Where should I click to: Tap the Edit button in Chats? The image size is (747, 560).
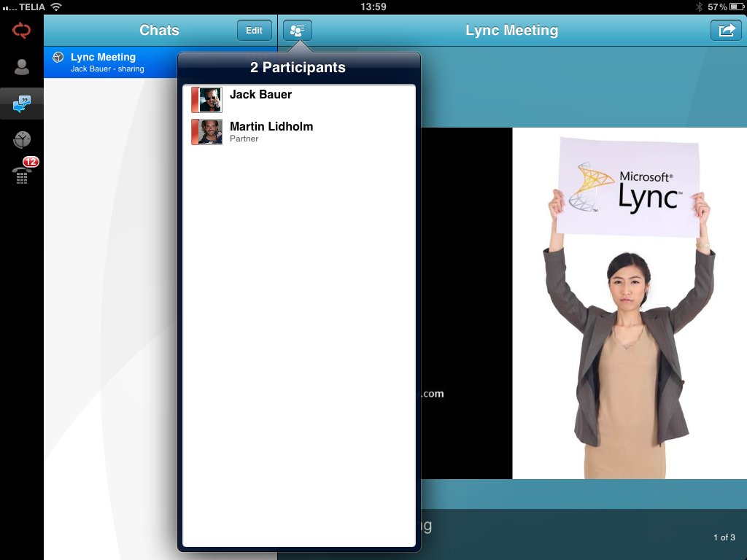(255, 31)
